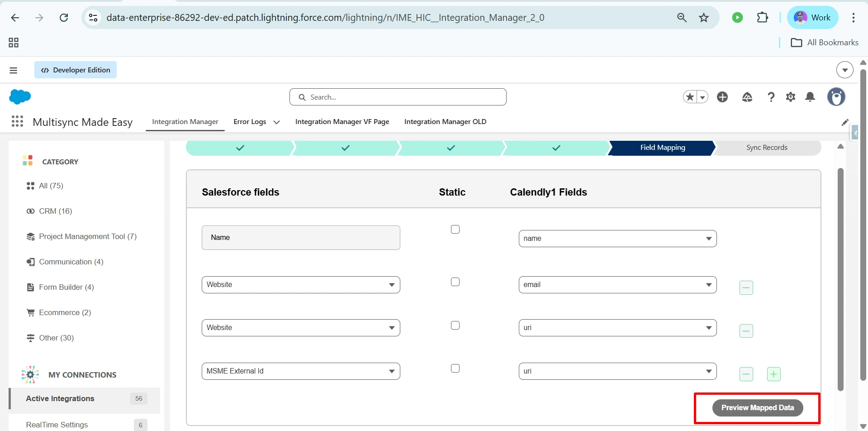This screenshot has height=431, width=868.
Task: Toggle Static checkbox in MSME External Id row
Action: point(455,369)
